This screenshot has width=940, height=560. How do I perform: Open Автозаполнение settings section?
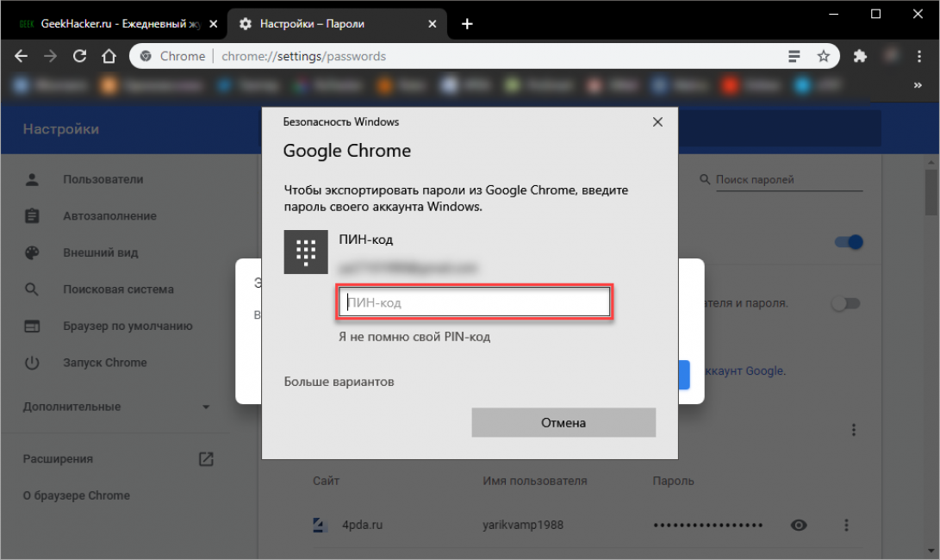click(109, 216)
